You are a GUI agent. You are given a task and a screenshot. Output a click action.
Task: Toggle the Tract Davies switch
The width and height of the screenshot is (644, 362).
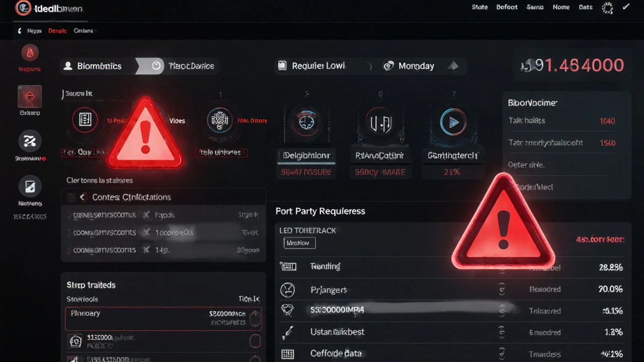pyautogui.click(x=155, y=65)
